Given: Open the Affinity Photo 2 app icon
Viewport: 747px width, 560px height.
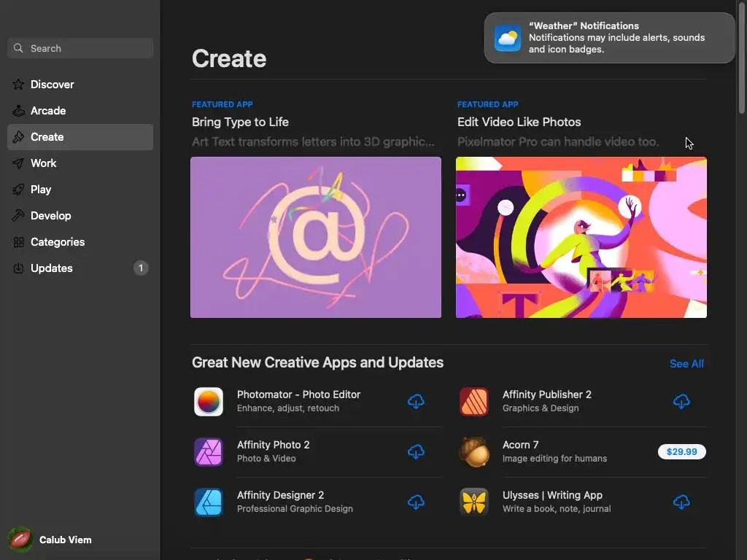Looking at the screenshot, I should tap(208, 452).
